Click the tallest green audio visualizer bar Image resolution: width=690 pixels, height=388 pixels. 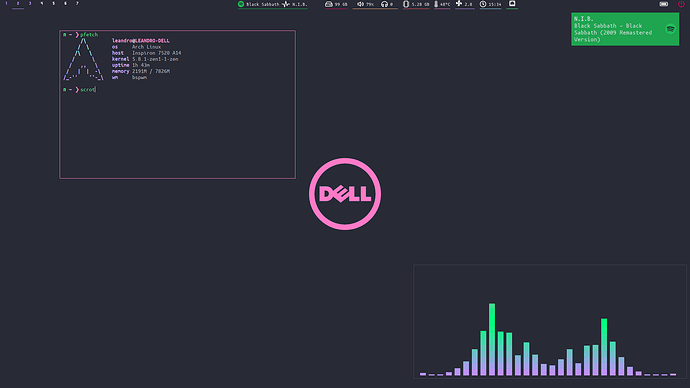[x=492, y=339]
